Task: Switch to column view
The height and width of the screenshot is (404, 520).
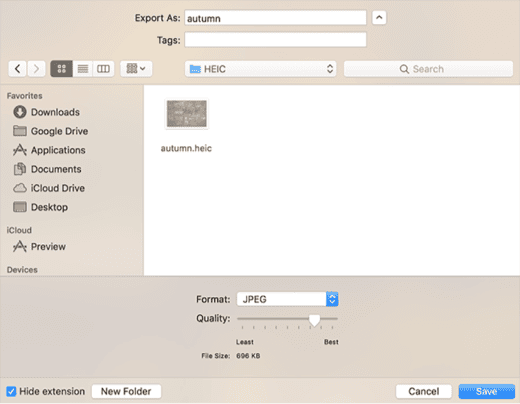Action: (x=103, y=69)
